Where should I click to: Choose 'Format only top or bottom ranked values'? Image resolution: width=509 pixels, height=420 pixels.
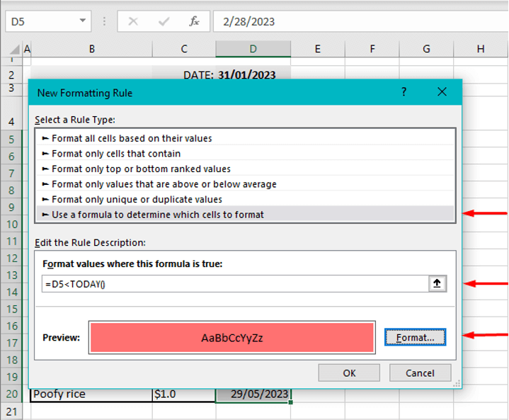141,169
